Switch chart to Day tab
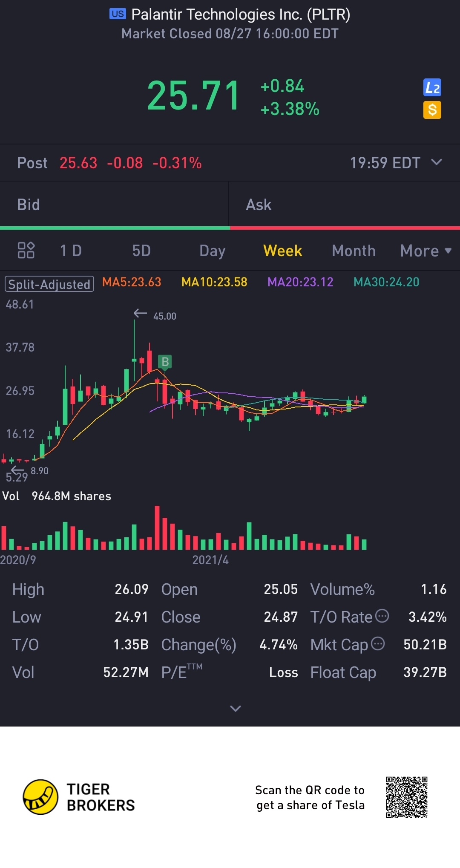 (x=213, y=251)
